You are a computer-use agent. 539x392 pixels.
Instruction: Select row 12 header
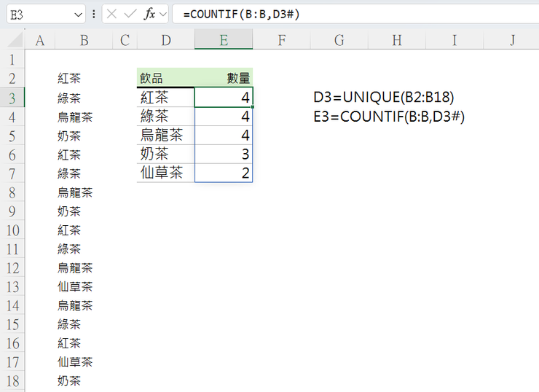pyautogui.click(x=12, y=268)
